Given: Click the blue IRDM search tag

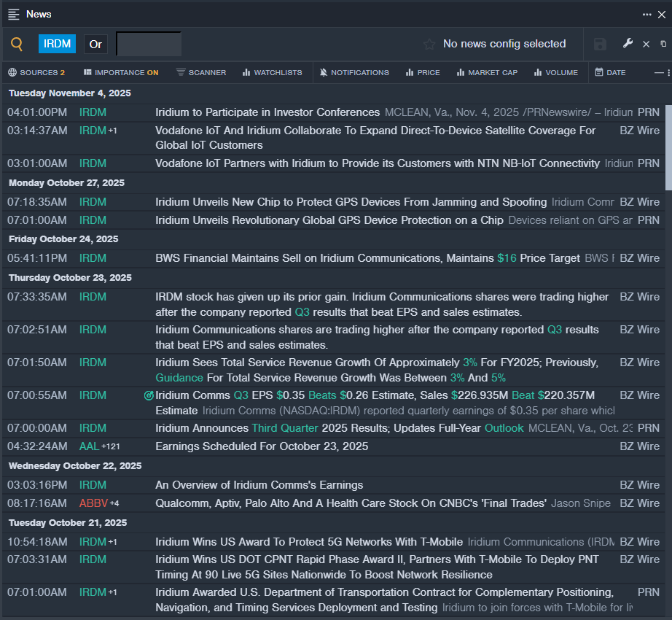Looking at the screenshot, I should pyautogui.click(x=57, y=44).
